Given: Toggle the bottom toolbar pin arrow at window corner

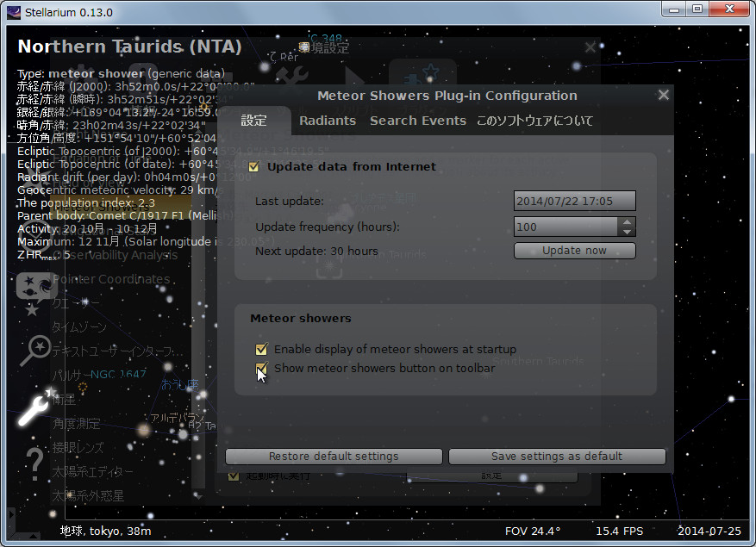Looking at the screenshot, I should pyautogui.click(x=33, y=537).
